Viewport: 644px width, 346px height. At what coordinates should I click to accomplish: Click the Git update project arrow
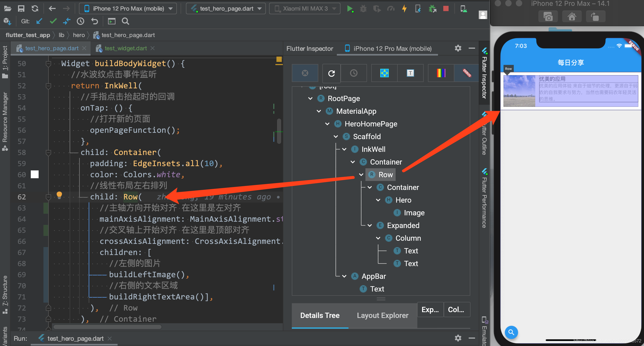[x=39, y=21]
